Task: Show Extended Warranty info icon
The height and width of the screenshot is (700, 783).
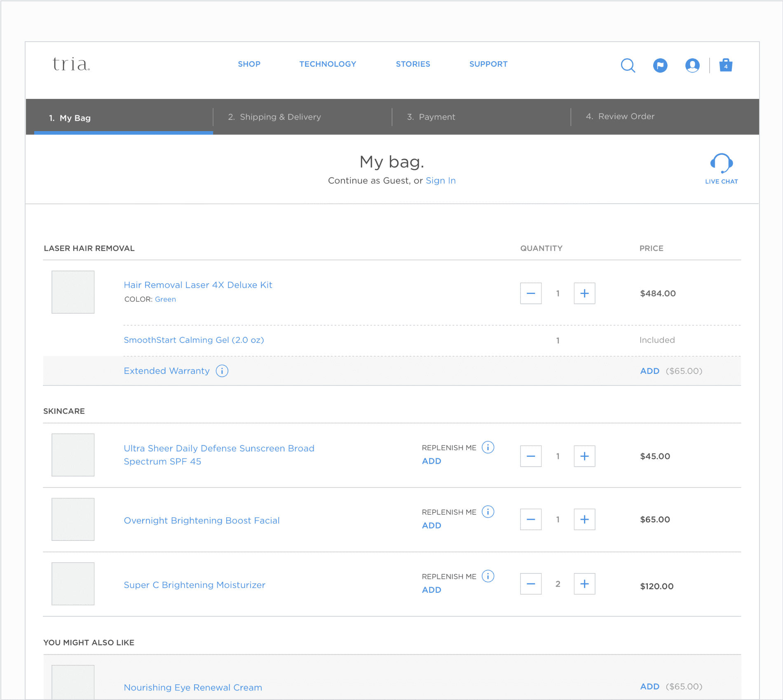Action: pos(222,371)
